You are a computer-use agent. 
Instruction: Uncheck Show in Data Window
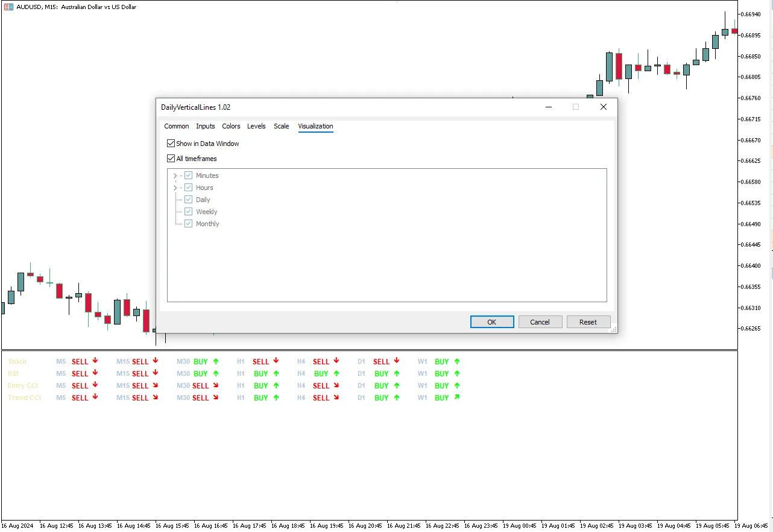tap(171, 144)
